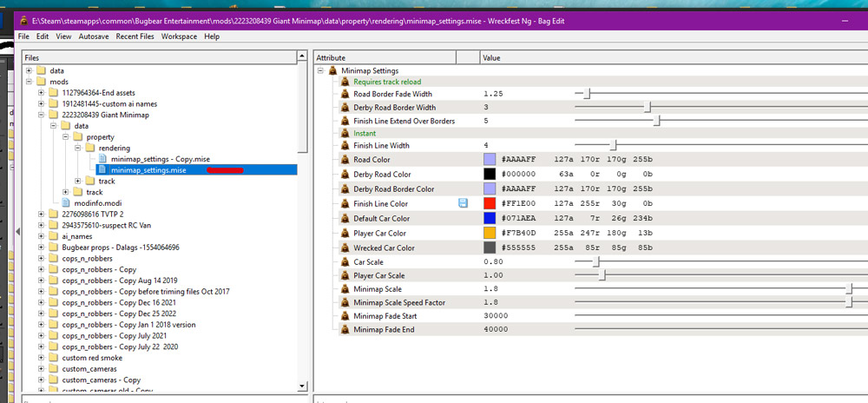Open the View menu
This screenshot has height=403, width=868.
point(63,36)
